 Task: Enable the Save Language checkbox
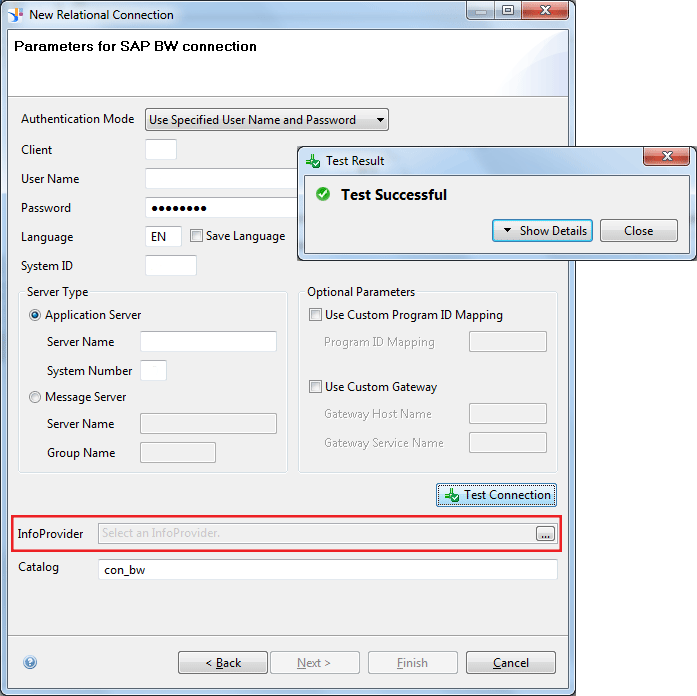click(196, 236)
